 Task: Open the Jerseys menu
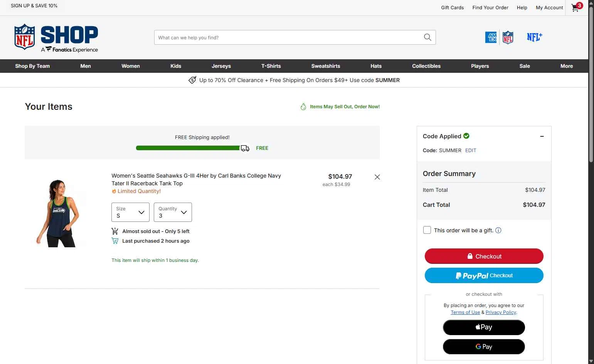click(221, 66)
